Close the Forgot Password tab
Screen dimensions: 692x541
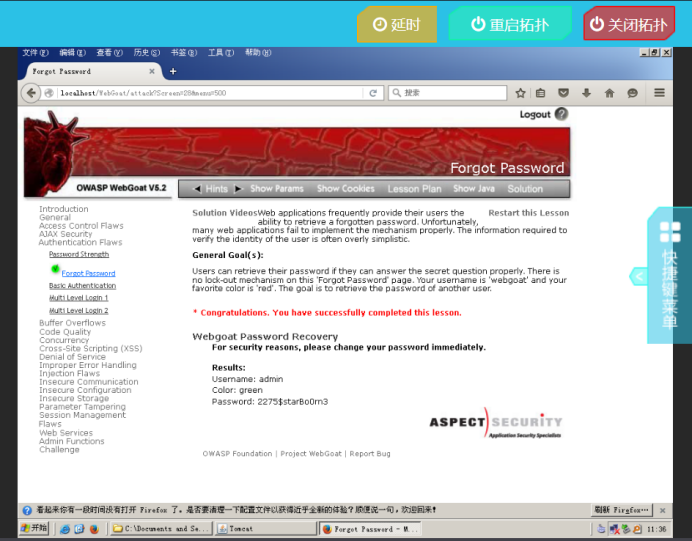tap(152, 71)
